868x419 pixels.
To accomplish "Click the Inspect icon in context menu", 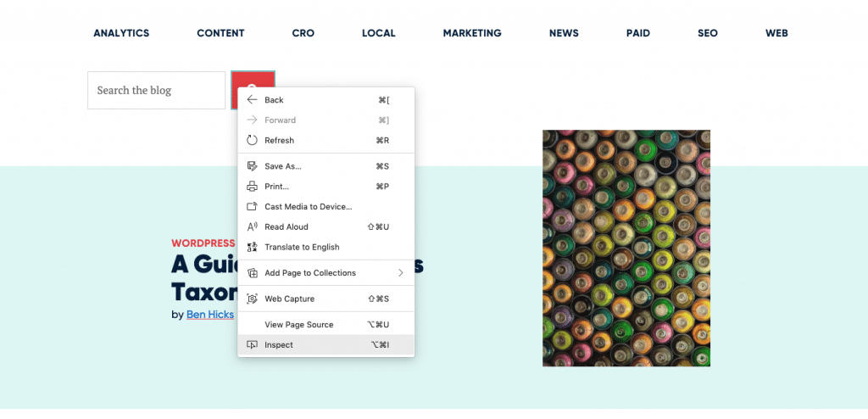I will [x=252, y=345].
